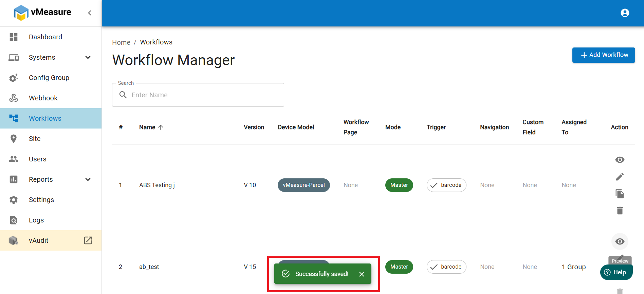Image resolution: width=644 pixels, height=294 pixels.
Task: Click the ab_test workflow name
Action: (149, 267)
